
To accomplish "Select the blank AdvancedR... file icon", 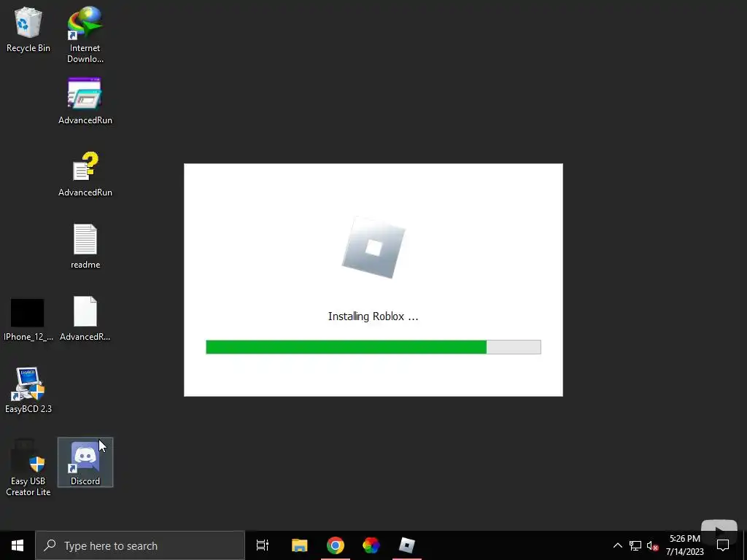I will point(85,318).
